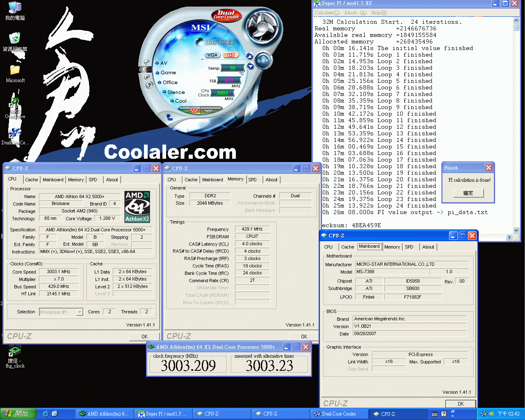
Task: Click the Frequency 429.1 MHz value
Action: pyautogui.click(x=252, y=229)
